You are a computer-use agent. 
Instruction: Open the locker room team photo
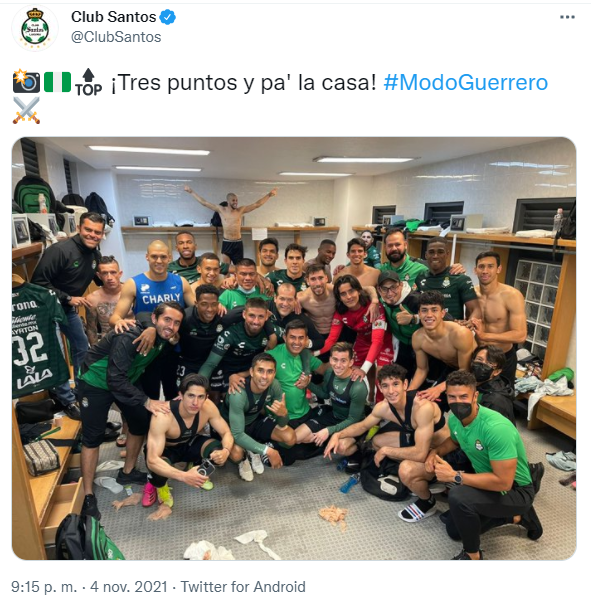(294, 348)
